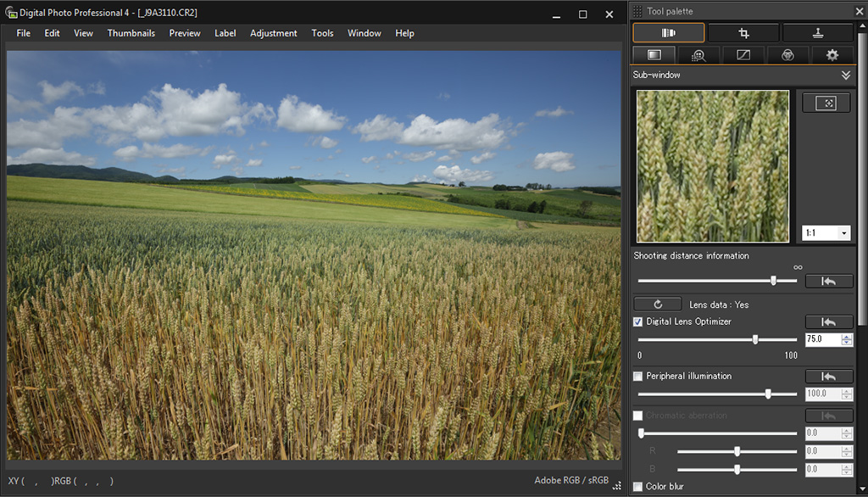This screenshot has width=868, height=497.
Task: Switch to the basic adjustment icon tab
Action: (654, 55)
